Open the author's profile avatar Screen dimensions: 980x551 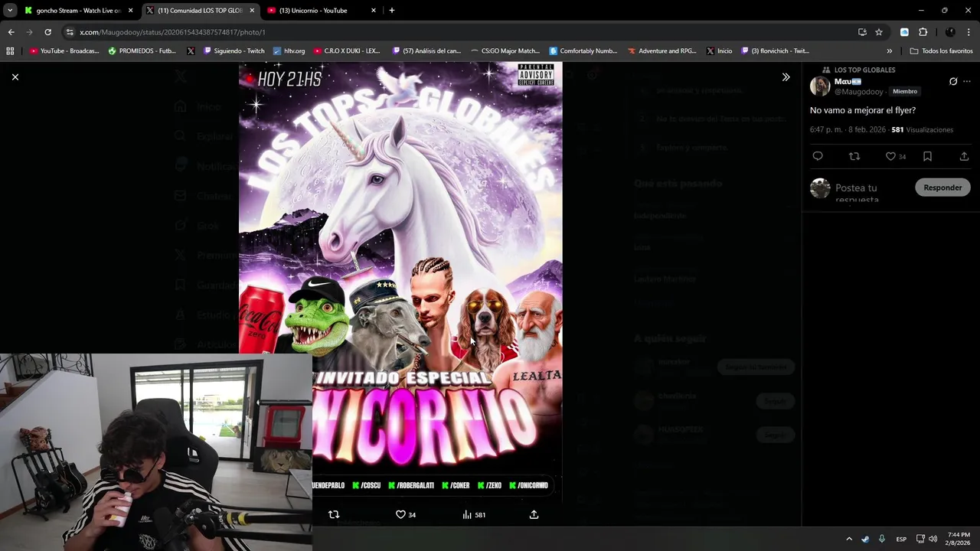820,86
